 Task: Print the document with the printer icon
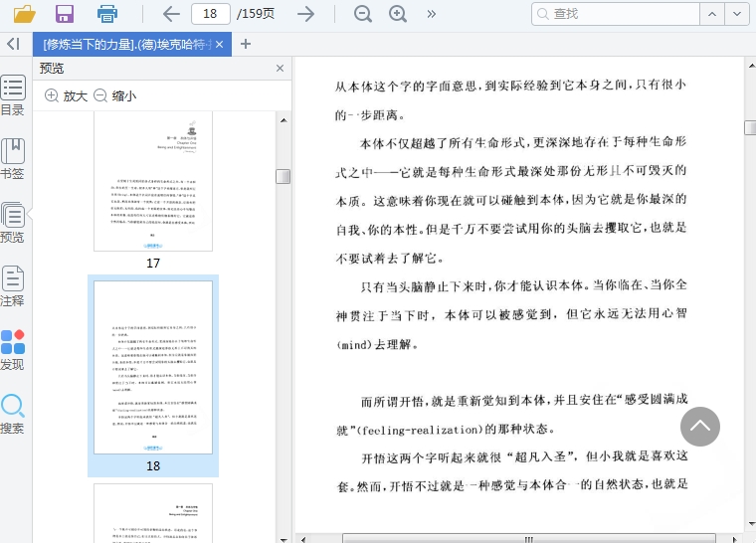coord(106,14)
